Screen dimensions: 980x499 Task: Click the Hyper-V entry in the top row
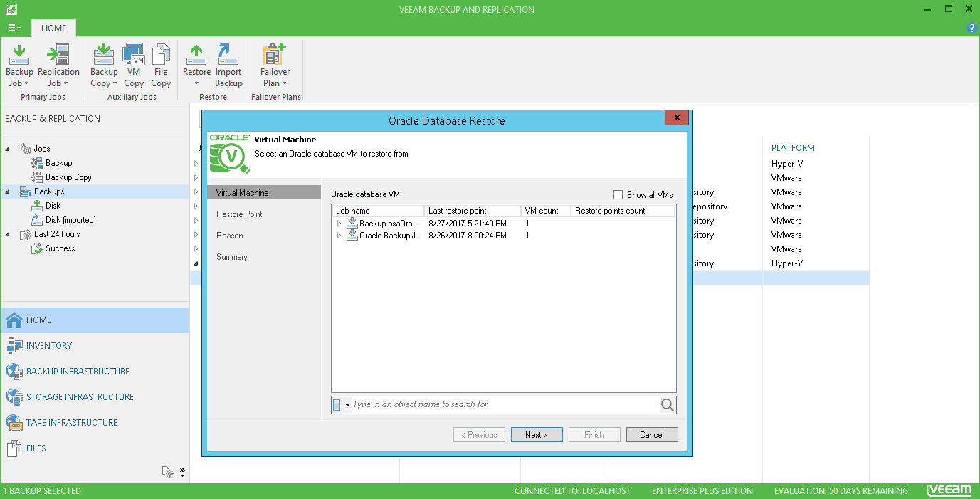click(787, 164)
